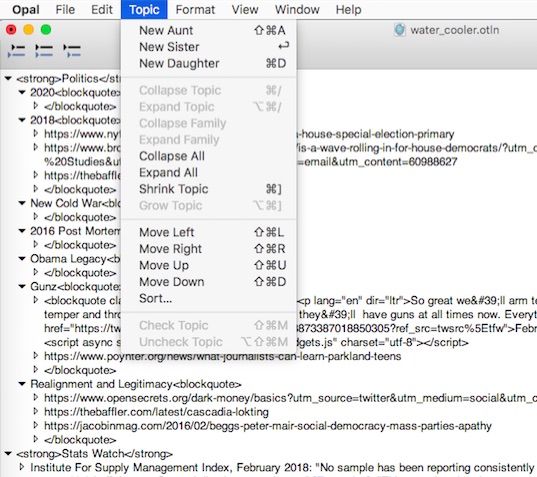Collapse the Stats Watch topic triangle
Viewport: 537px width, 477px height.
(x=8, y=454)
